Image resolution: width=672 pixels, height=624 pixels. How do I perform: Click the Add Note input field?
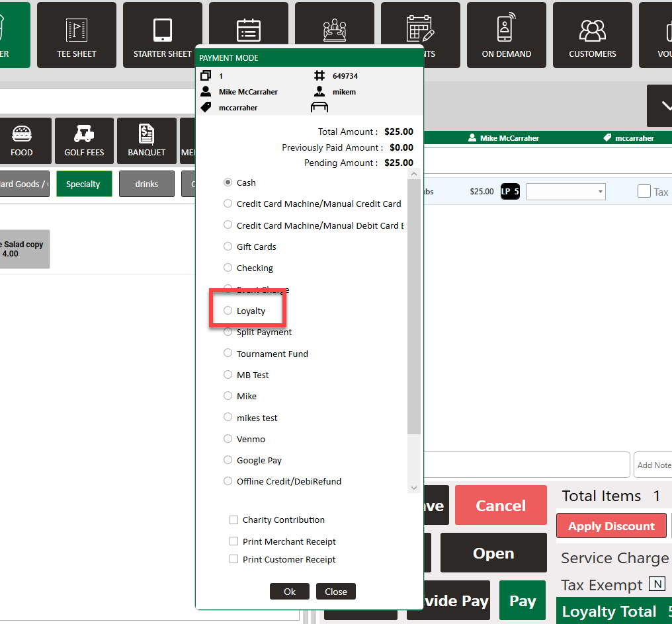point(653,465)
